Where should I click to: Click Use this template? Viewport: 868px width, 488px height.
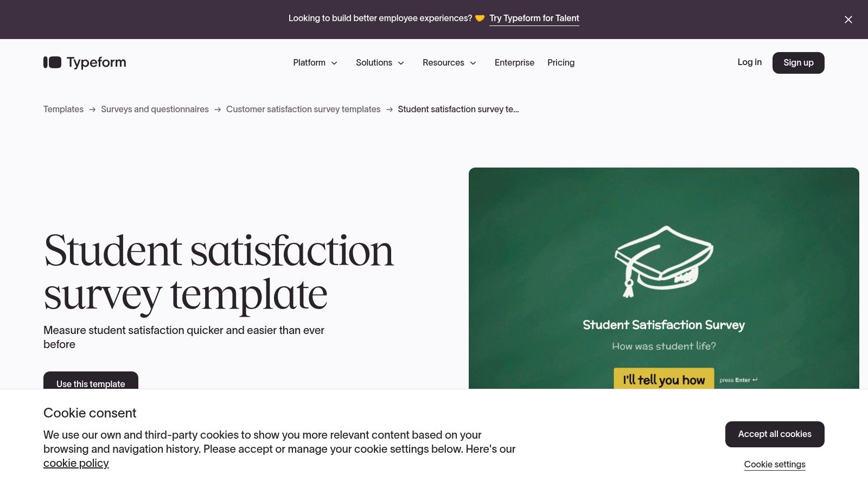[90, 384]
